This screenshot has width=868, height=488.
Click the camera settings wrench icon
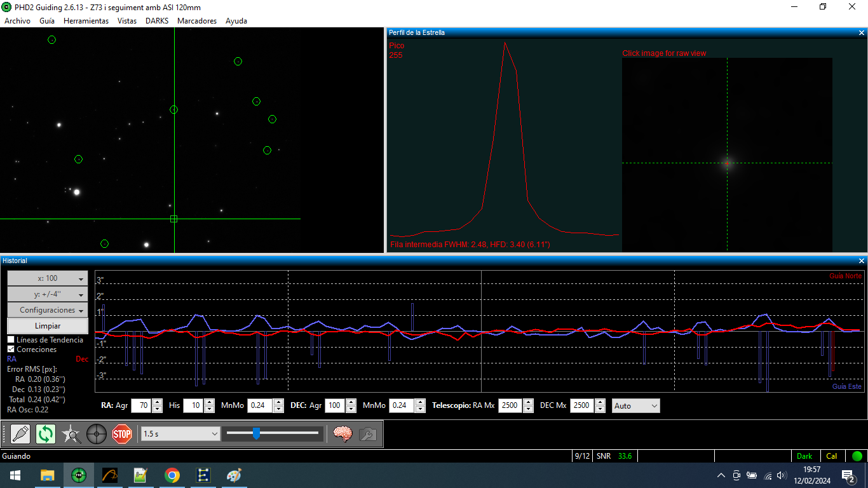(368, 434)
